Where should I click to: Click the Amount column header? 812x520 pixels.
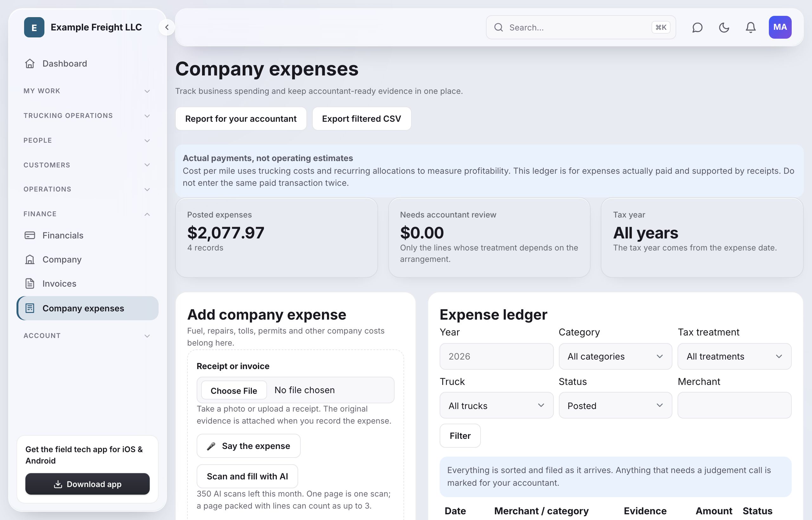pyautogui.click(x=714, y=511)
